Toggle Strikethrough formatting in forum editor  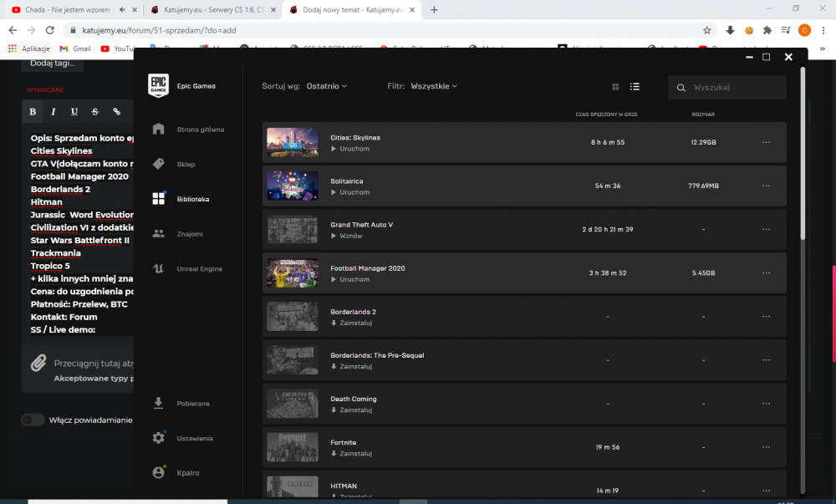click(x=95, y=111)
